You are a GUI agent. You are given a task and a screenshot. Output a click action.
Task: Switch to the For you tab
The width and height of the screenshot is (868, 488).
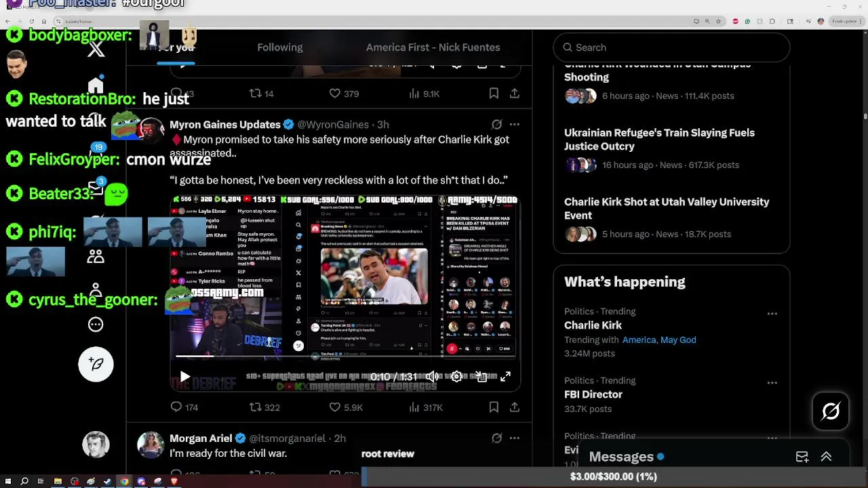(x=176, y=47)
